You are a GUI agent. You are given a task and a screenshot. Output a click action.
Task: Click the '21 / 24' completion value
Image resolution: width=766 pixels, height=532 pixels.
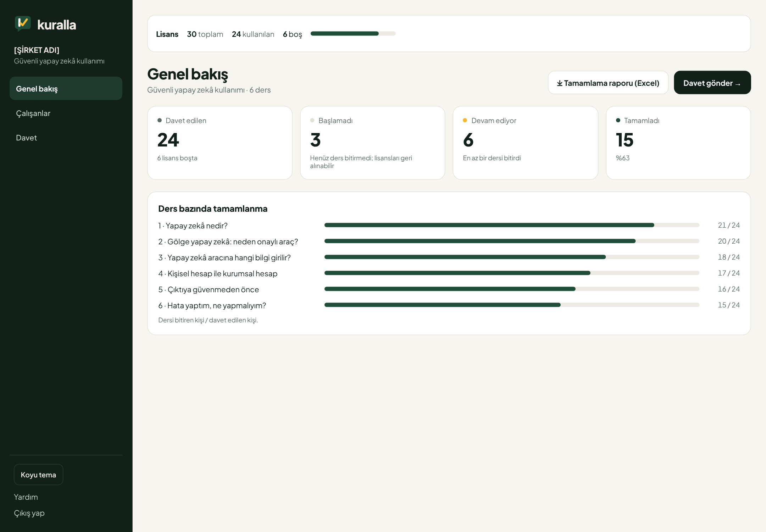point(729,225)
